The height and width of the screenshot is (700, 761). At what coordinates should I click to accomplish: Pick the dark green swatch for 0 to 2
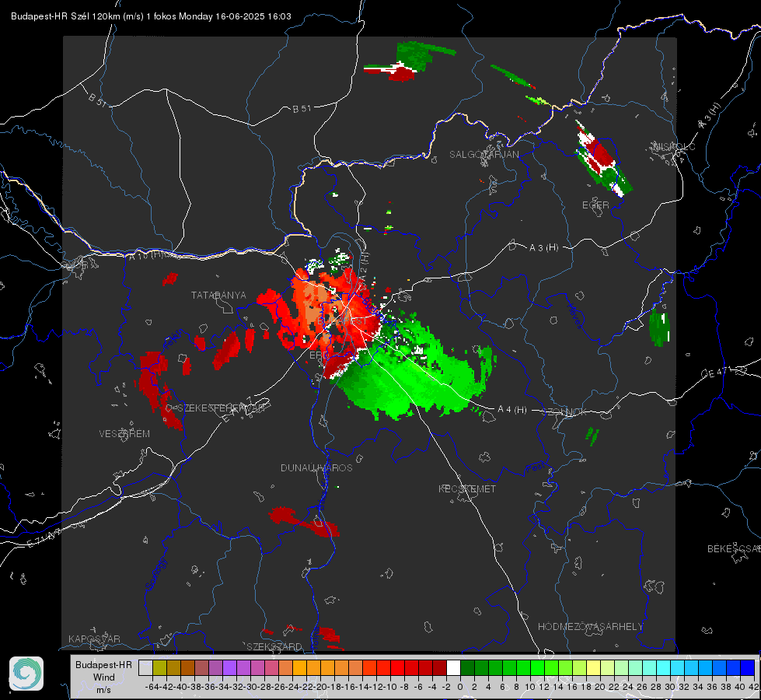click(467, 667)
